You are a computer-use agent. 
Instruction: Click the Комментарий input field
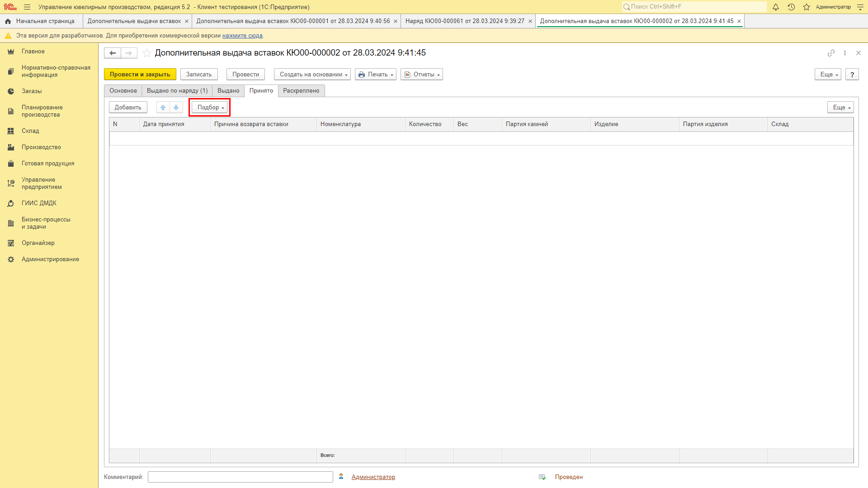point(241,477)
